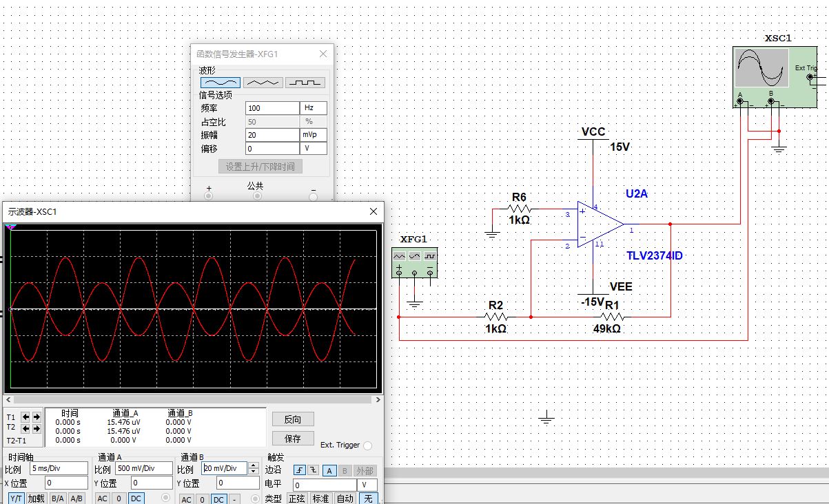829x504 pixels.
Task: Set channel B coupling to 0
Action: pyautogui.click(x=202, y=500)
